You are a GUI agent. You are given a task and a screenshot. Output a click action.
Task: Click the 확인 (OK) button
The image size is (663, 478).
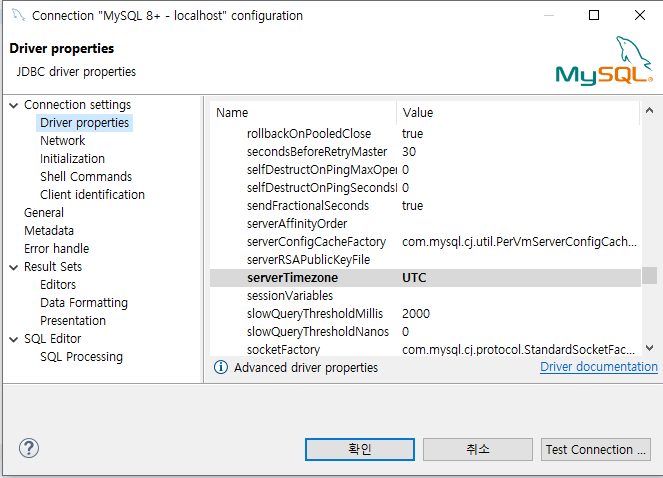click(360, 449)
